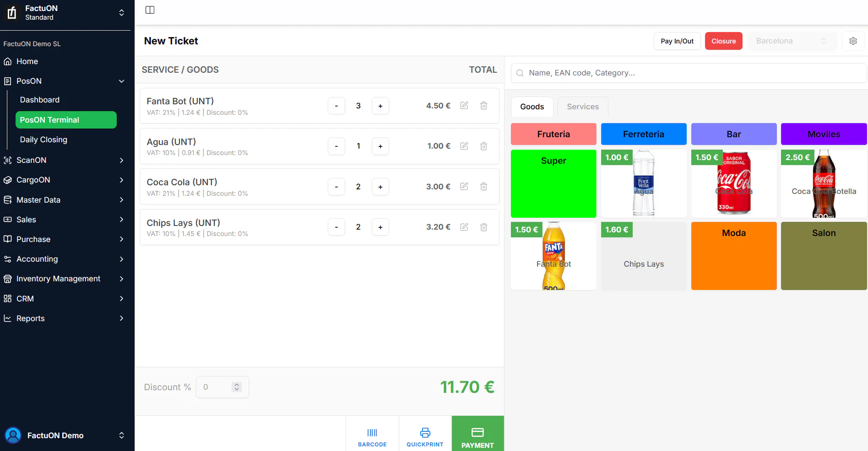Open the FactuON Standard workspace switcher
This screenshot has height=451, width=868.
(x=65, y=13)
